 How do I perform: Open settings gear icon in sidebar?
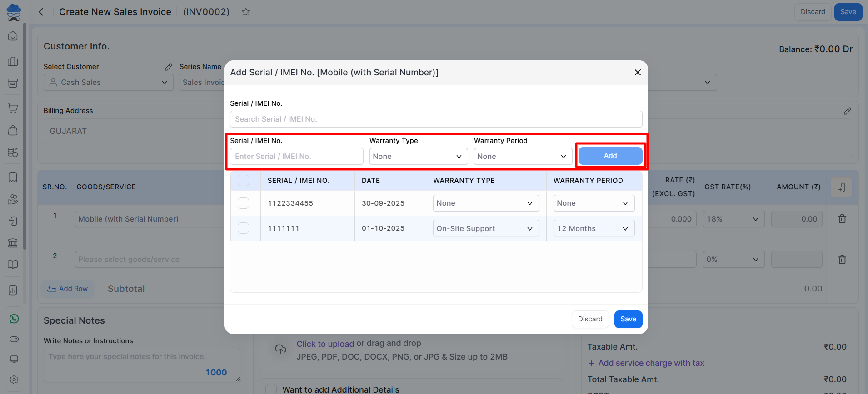(14, 379)
